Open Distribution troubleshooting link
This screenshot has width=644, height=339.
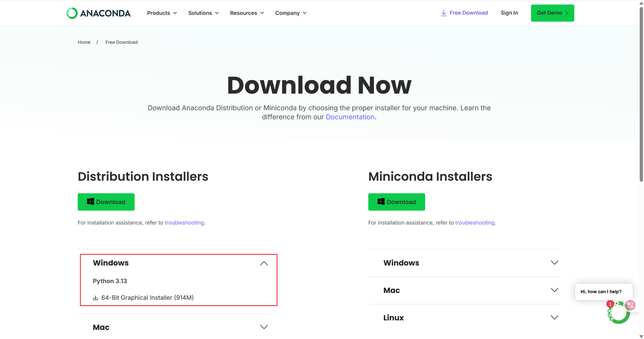(x=184, y=223)
